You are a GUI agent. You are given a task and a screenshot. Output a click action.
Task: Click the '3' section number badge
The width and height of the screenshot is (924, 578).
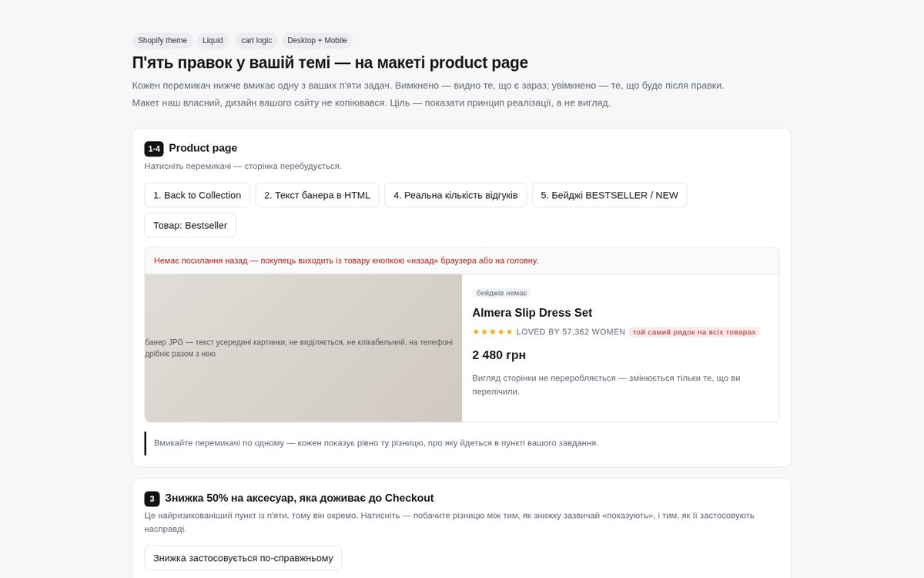152,499
